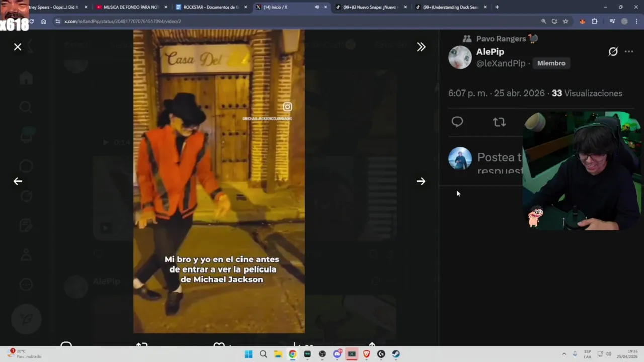Screen dimensions: 644x362
Task: Open File Explorer from the taskbar
Action: point(278,354)
